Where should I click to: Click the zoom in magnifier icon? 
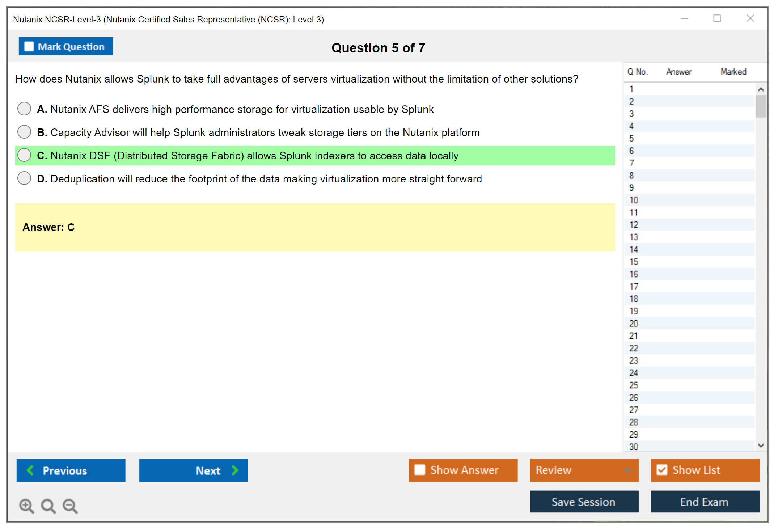(26, 506)
